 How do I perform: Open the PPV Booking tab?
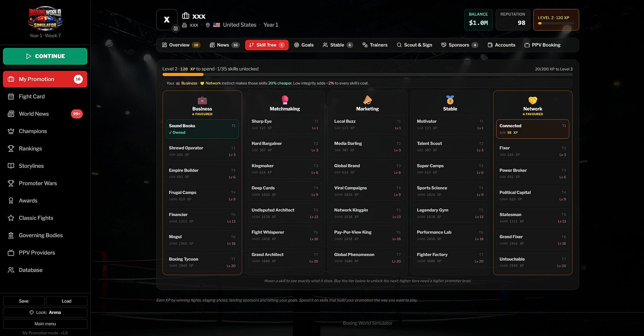542,45
